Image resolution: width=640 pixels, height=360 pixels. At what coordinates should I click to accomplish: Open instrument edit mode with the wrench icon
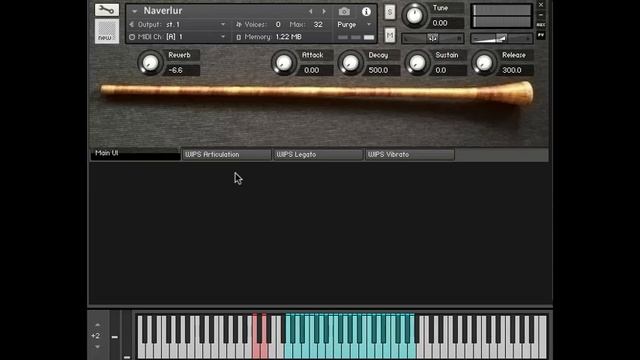pyautogui.click(x=107, y=10)
